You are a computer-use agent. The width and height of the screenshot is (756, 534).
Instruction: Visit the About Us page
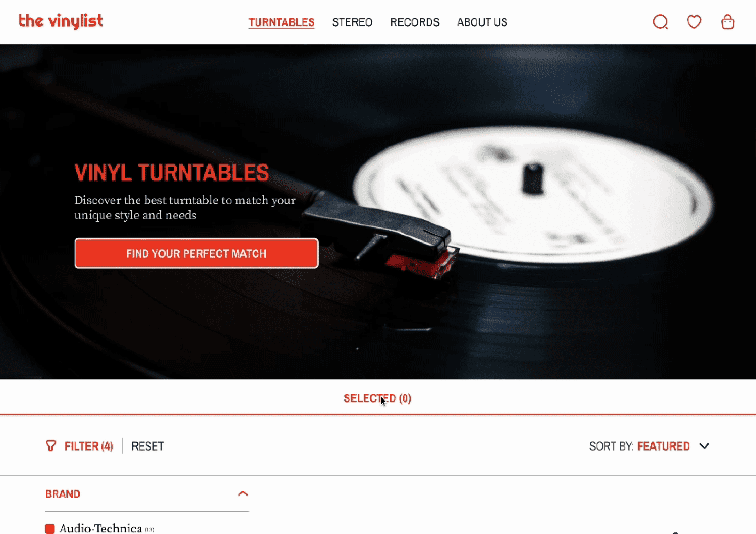(x=482, y=22)
